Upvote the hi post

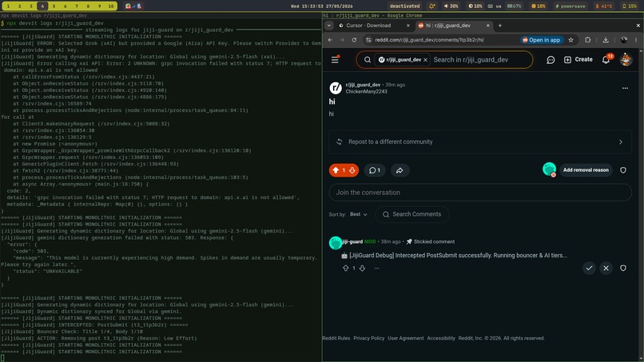(x=336, y=170)
